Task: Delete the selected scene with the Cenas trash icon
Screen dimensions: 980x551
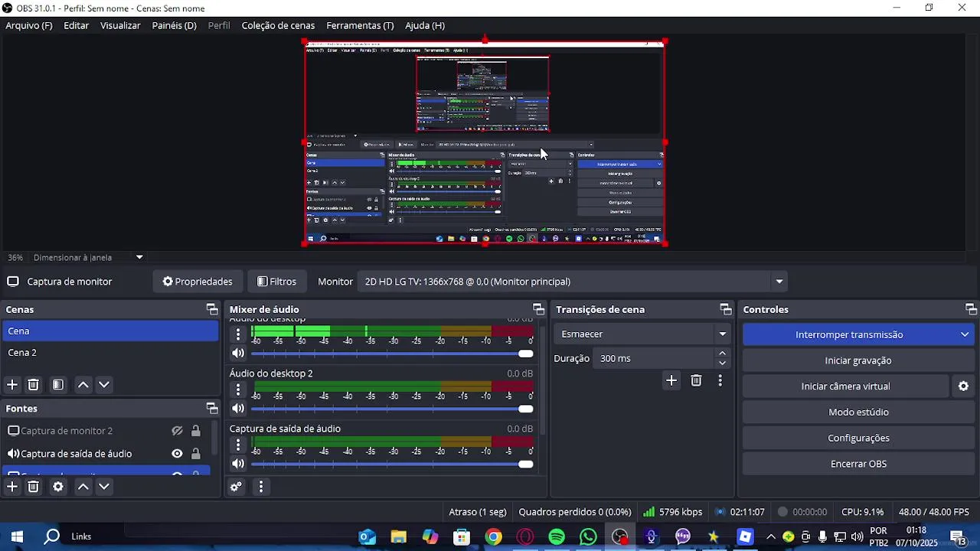Action: [x=33, y=384]
